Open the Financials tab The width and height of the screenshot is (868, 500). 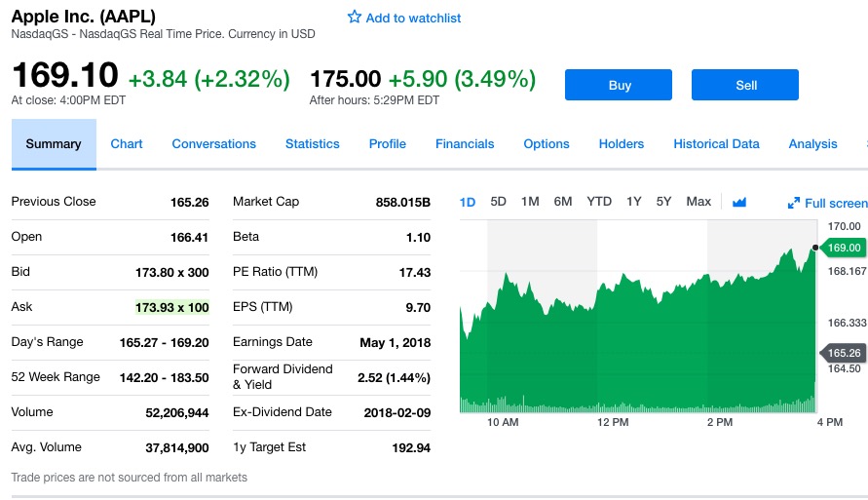coord(465,144)
